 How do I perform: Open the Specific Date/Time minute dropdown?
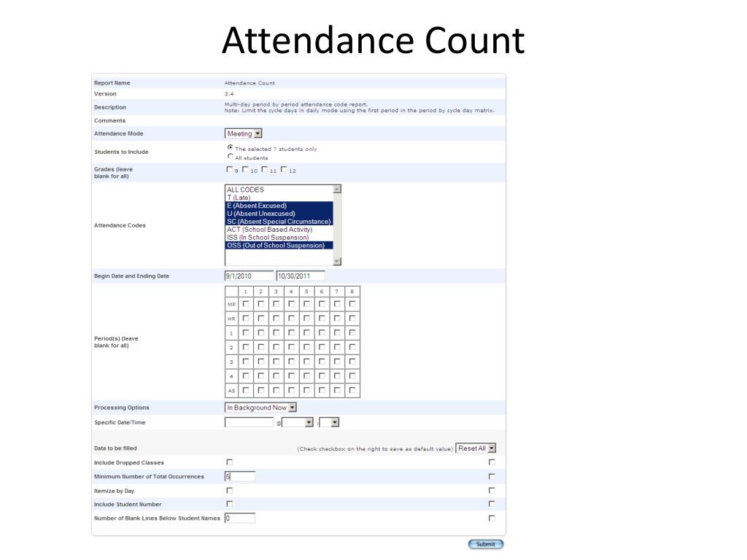tap(329, 422)
